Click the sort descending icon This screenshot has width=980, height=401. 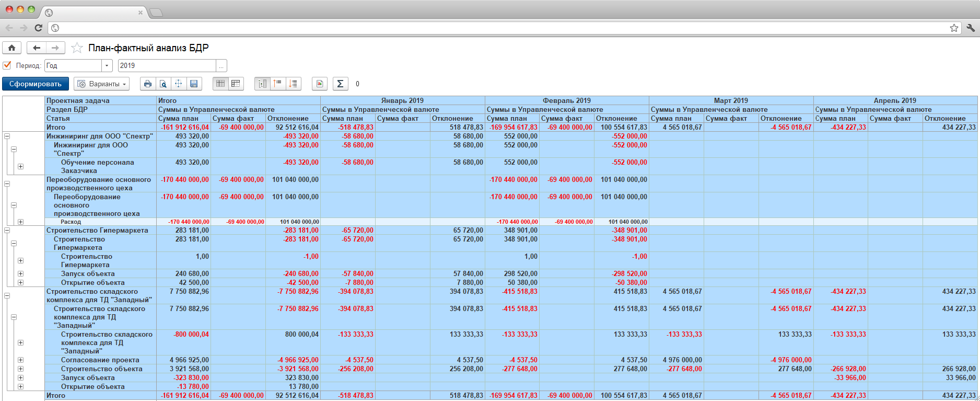point(293,84)
